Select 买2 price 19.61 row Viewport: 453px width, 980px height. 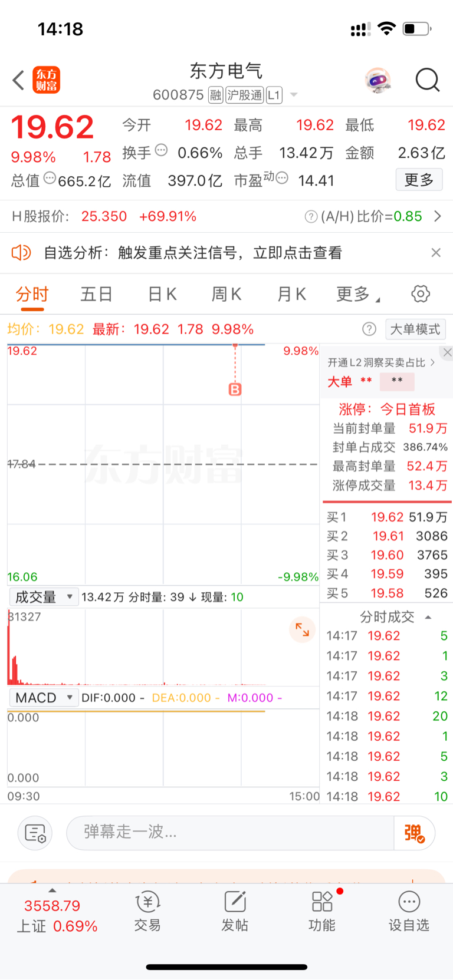(x=387, y=536)
